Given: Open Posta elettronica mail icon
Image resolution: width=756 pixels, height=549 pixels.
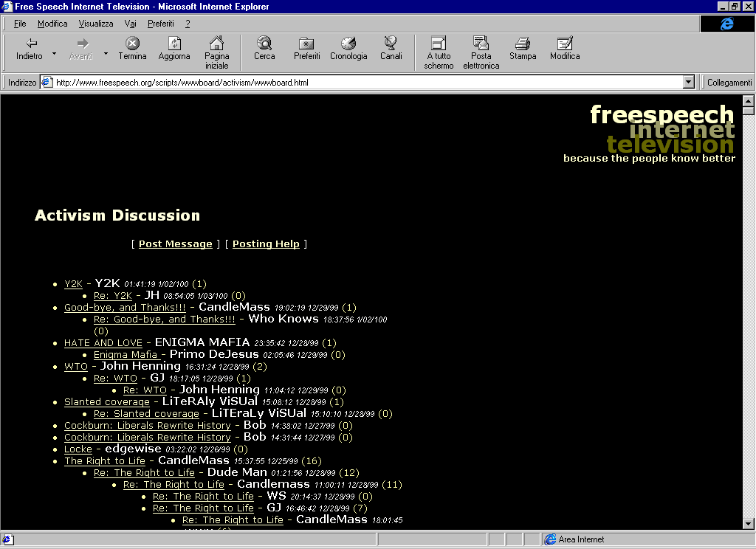Looking at the screenshot, I should pyautogui.click(x=481, y=43).
